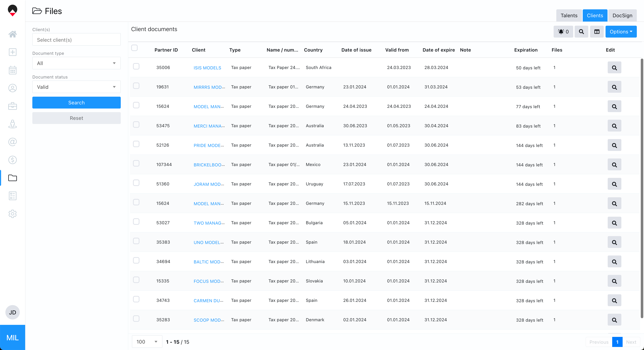
Task: Open magnifier for PRIDE MODE row
Action: [x=614, y=145]
